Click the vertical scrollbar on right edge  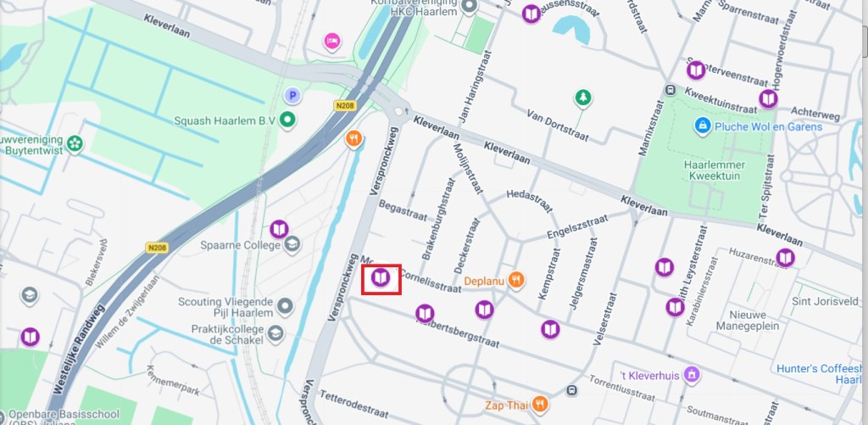[x=864, y=212]
